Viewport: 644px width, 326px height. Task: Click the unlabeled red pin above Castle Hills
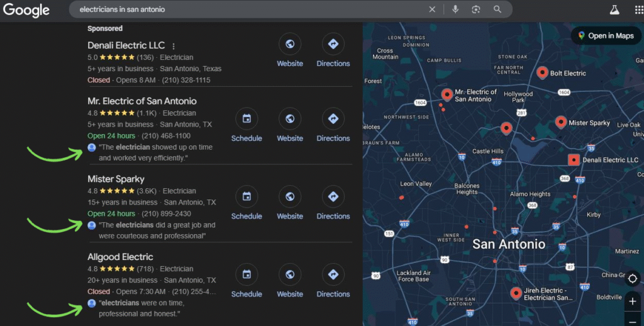click(506, 128)
